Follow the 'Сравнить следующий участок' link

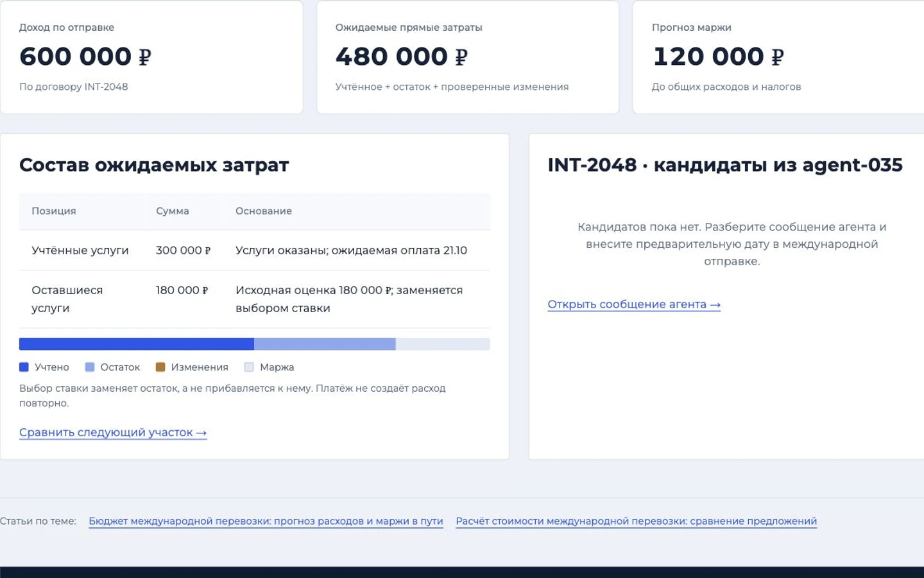(113, 432)
